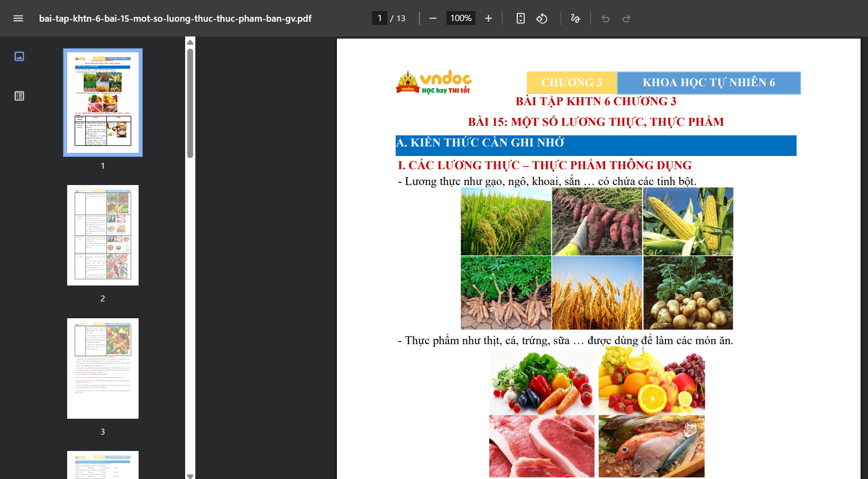Viewport: 868px width, 479px height.
Task: Show page thumbnails view in sidebar
Action: pos(20,56)
